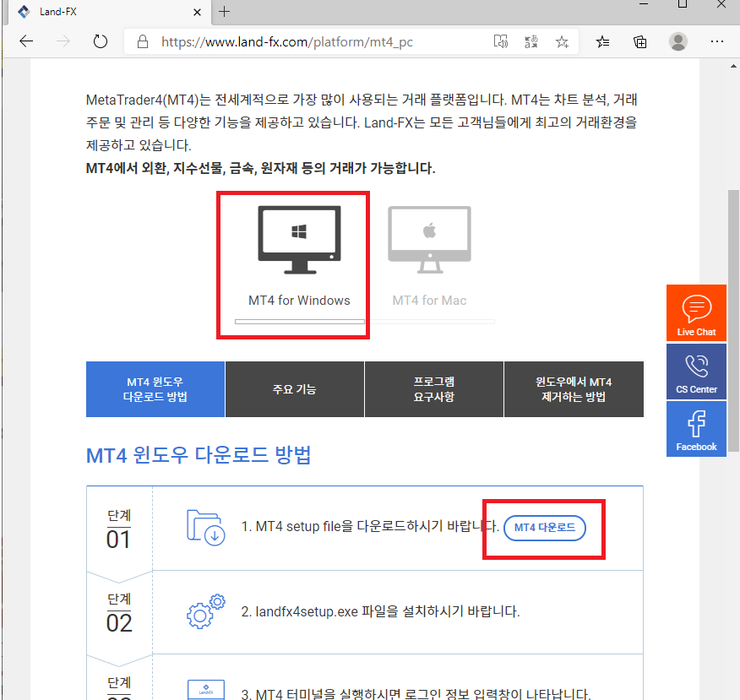Open the Collections icon
Viewport: 740px width, 700px height.
(x=640, y=41)
